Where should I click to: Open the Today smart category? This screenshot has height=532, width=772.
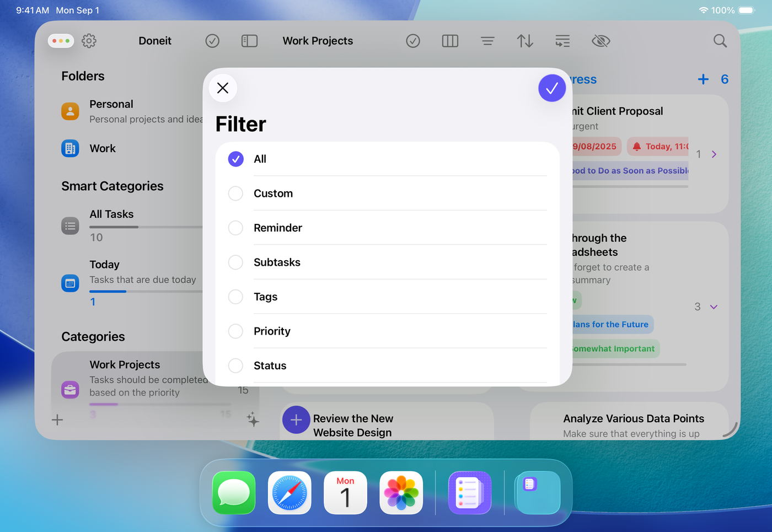point(105,265)
